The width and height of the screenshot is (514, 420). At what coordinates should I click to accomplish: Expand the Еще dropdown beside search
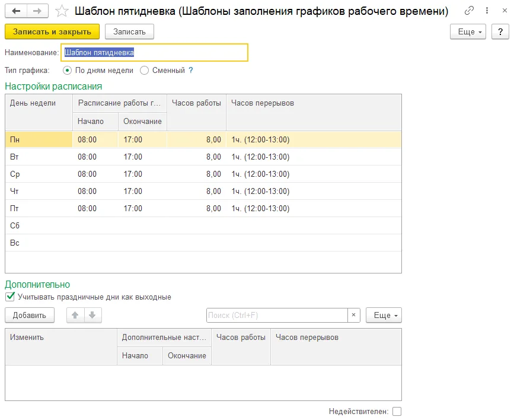384,316
